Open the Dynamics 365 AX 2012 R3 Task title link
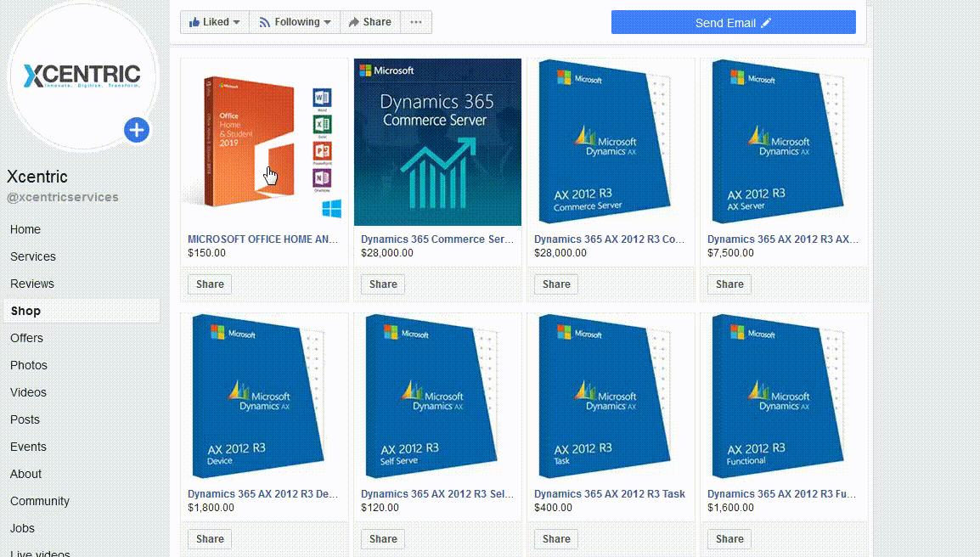Viewport: 980px width, 557px height. pyautogui.click(x=609, y=494)
